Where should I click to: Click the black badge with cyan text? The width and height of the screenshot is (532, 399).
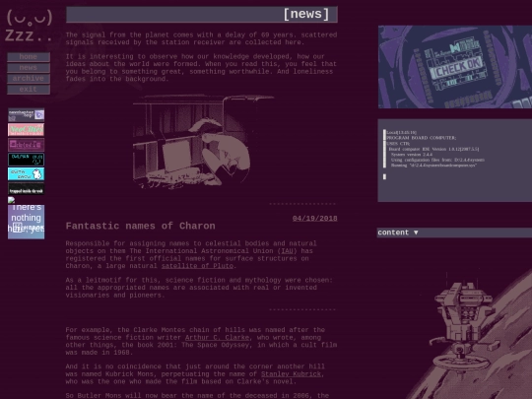(27, 160)
